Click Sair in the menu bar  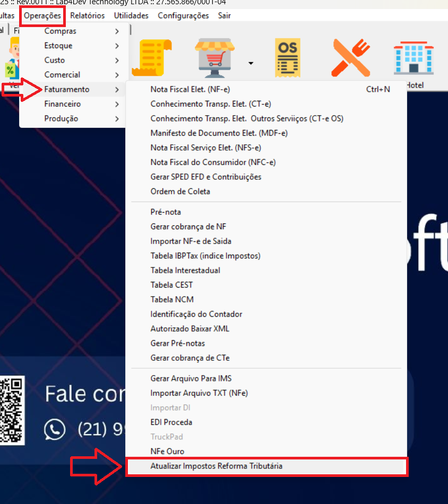224,15
